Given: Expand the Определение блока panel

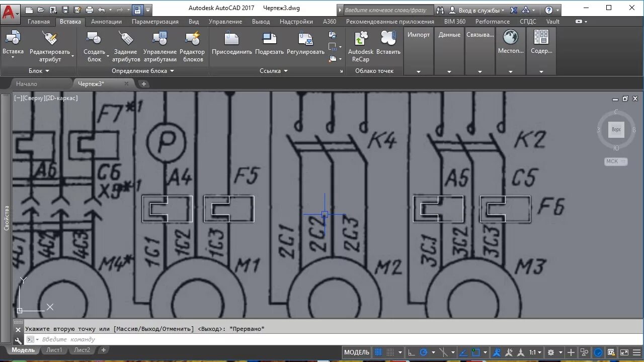Looking at the screenshot, I should (143, 71).
